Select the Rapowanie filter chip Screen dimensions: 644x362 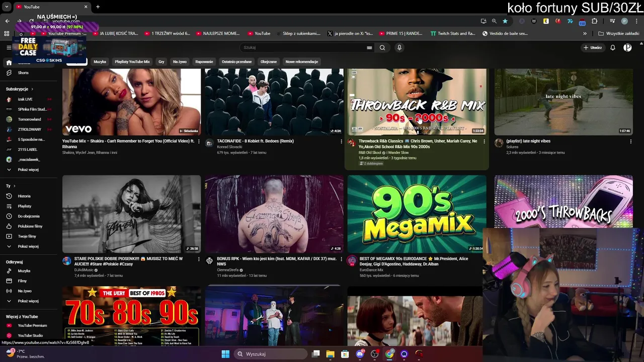click(x=204, y=62)
